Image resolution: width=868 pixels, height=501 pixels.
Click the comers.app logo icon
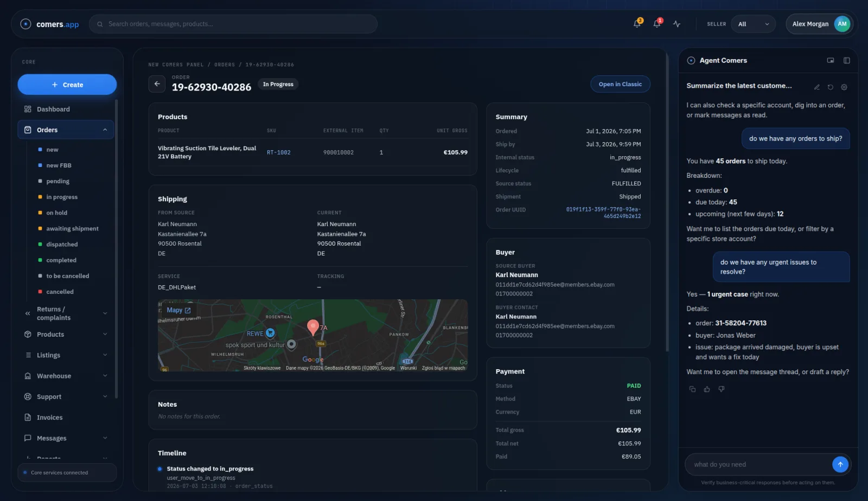coord(25,24)
